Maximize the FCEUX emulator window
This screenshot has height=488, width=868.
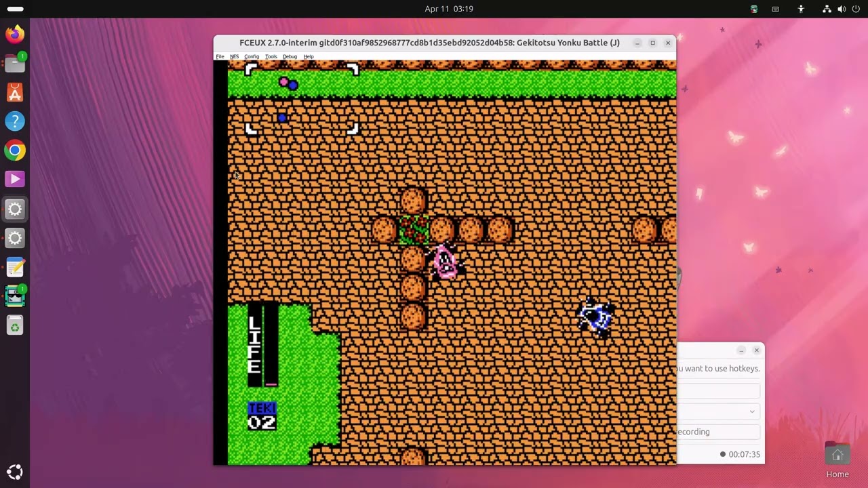point(652,43)
